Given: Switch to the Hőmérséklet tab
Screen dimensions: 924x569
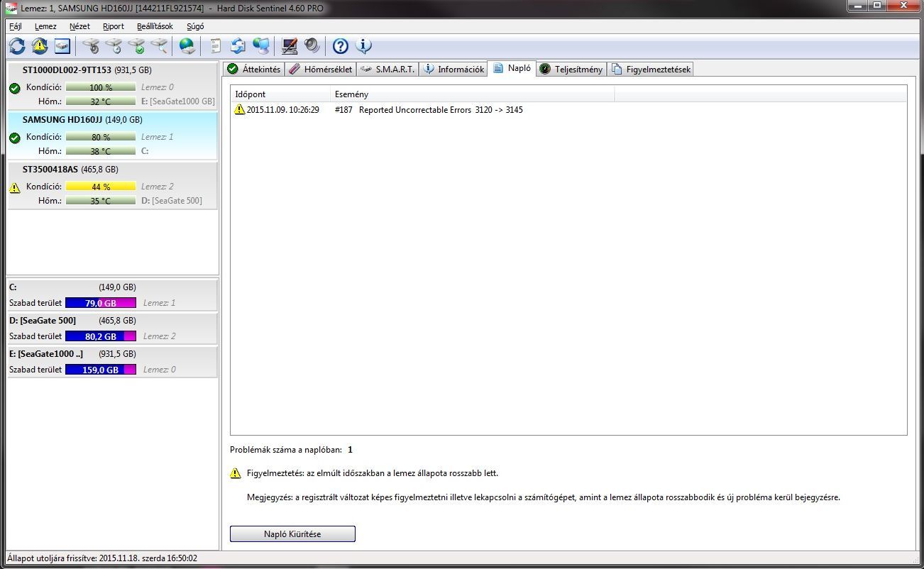Looking at the screenshot, I should pyautogui.click(x=320, y=69).
